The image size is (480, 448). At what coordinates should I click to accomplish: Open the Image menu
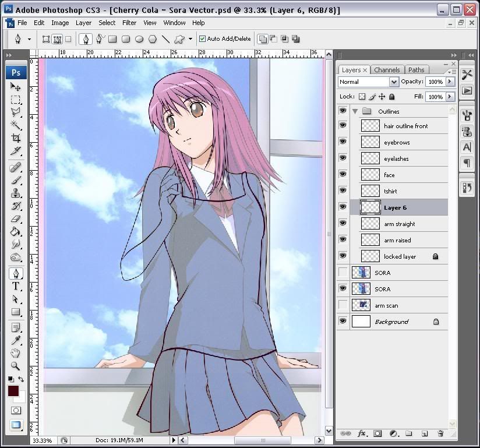[60, 23]
